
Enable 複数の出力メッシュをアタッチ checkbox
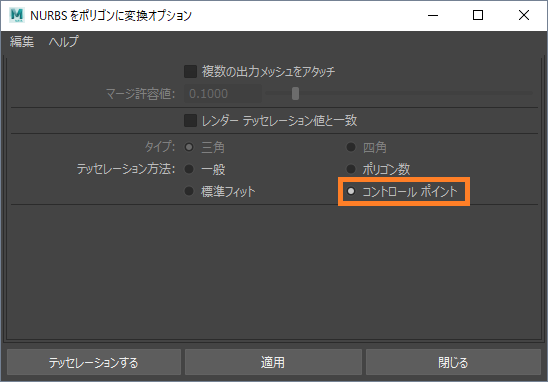point(190,71)
